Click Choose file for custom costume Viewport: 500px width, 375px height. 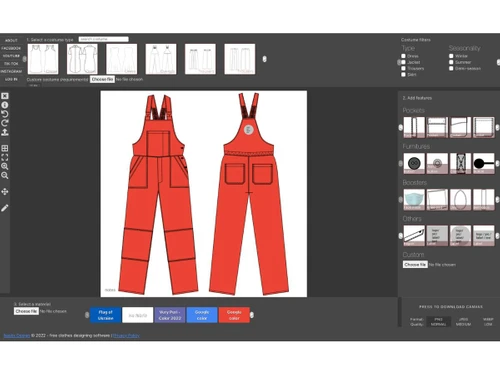coord(102,79)
